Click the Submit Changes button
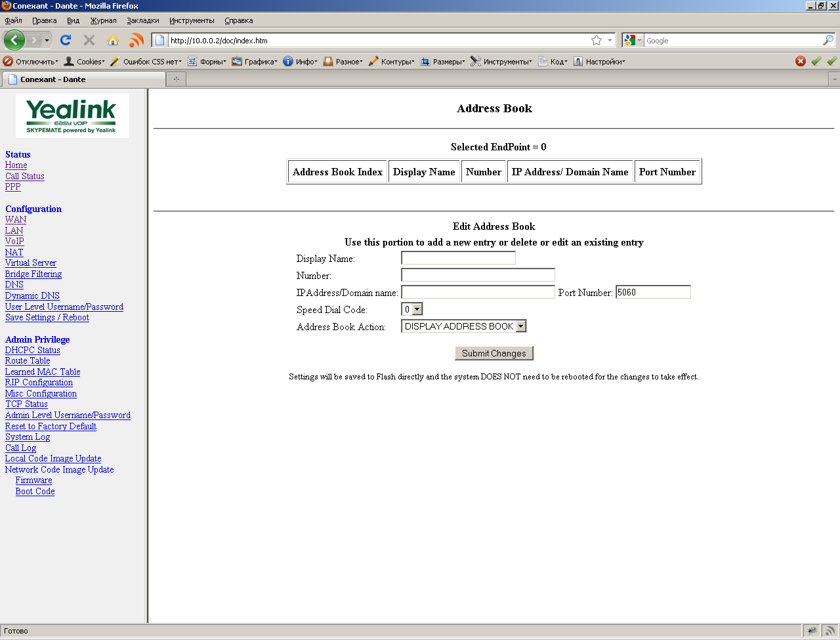This screenshot has height=640, width=840. click(x=494, y=353)
